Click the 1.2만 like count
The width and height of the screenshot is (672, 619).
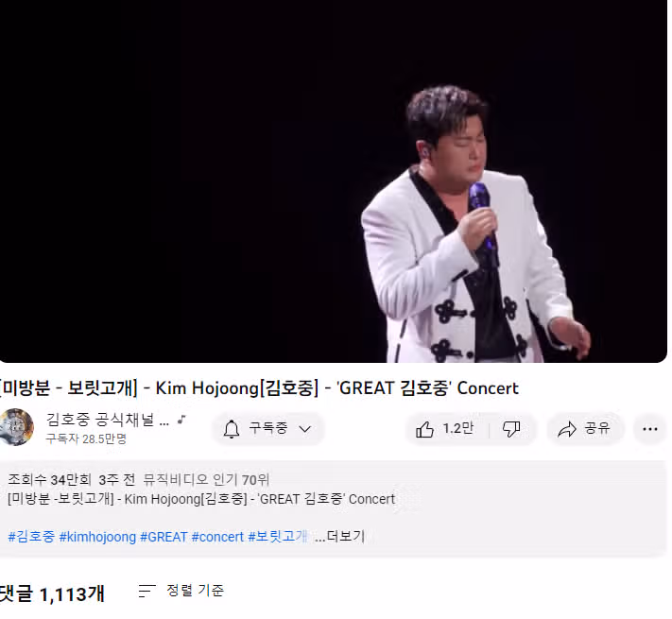coord(458,428)
